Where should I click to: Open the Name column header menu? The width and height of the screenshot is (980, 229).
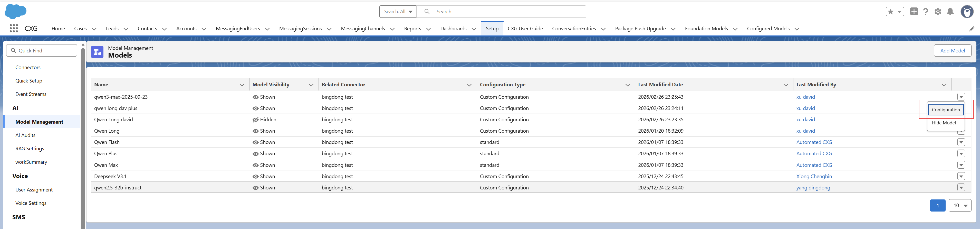pyautogui.click(x=242, y=85)
